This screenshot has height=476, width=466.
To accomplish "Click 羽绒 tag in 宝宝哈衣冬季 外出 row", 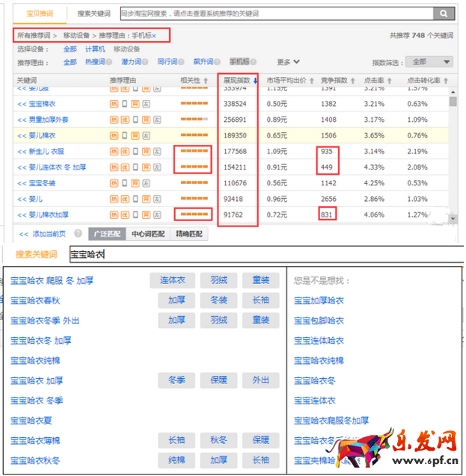I will (218, 321).
